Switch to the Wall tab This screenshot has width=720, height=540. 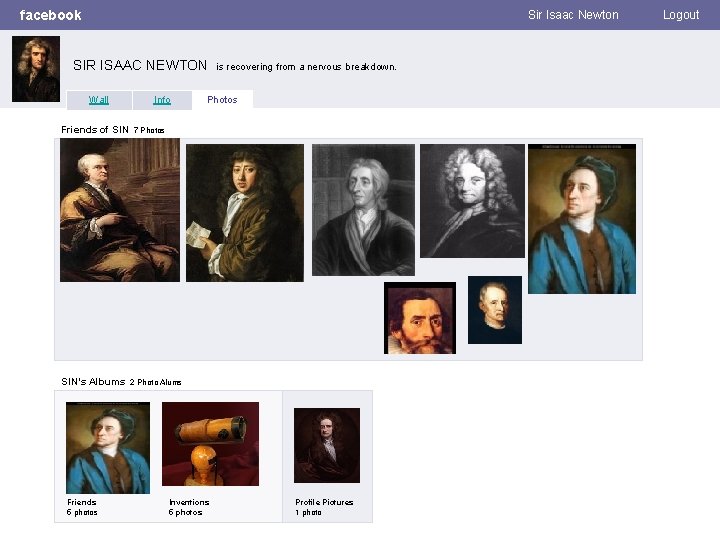click(99, 100)
